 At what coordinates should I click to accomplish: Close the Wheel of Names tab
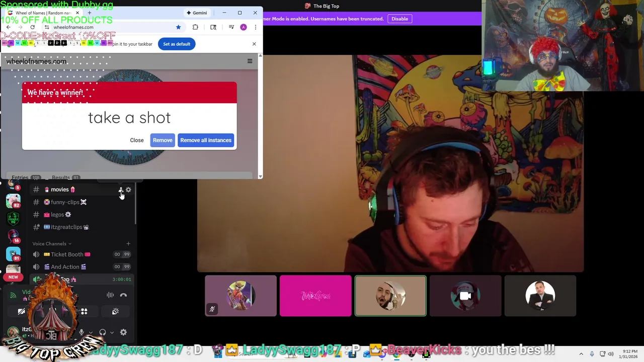click(77, 13)
